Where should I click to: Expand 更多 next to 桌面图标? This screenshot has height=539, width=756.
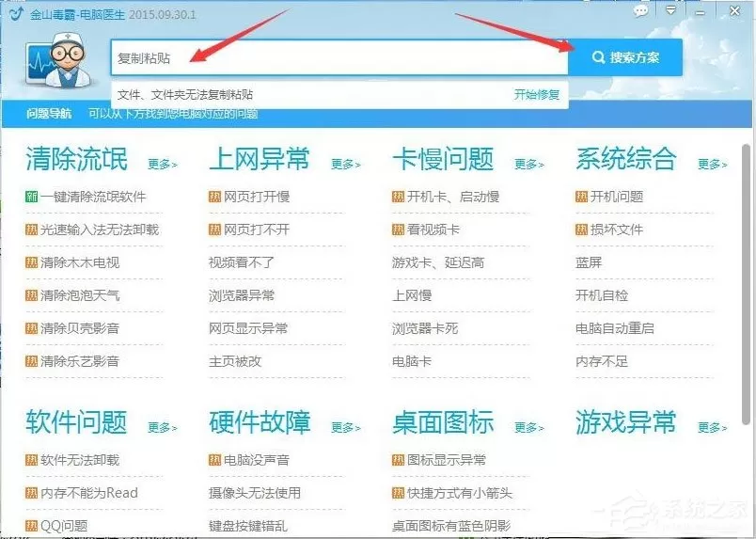click(x=528, y=428)
